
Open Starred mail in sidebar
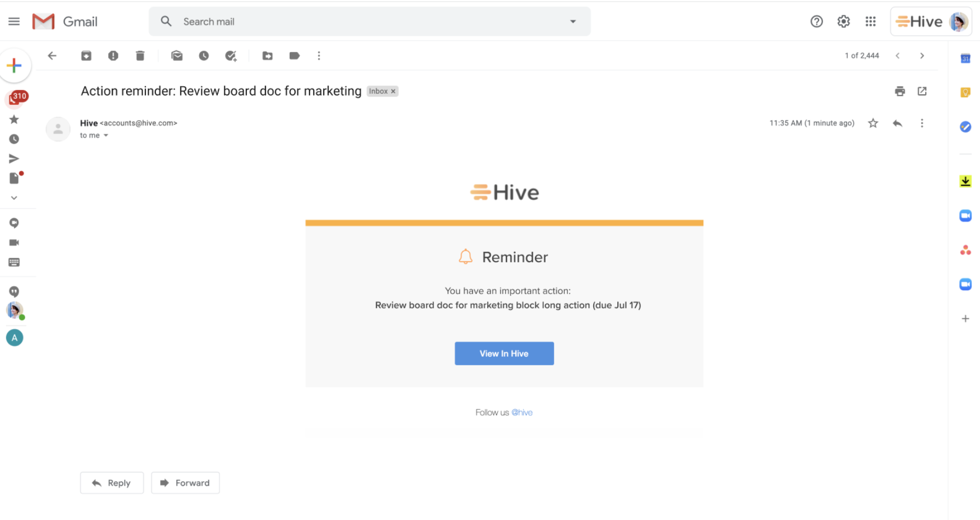click(14, 120)
